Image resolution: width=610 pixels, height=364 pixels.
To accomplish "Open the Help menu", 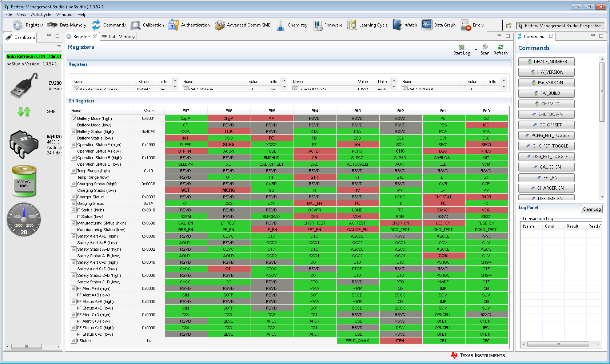I will (x=82, y=15).
